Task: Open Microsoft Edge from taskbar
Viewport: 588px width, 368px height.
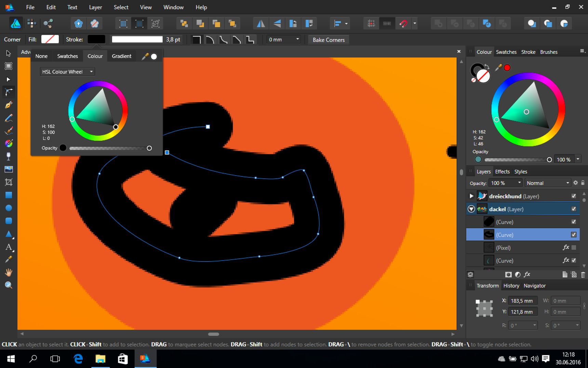Action: pyautogui.click(x=78, y=359)
